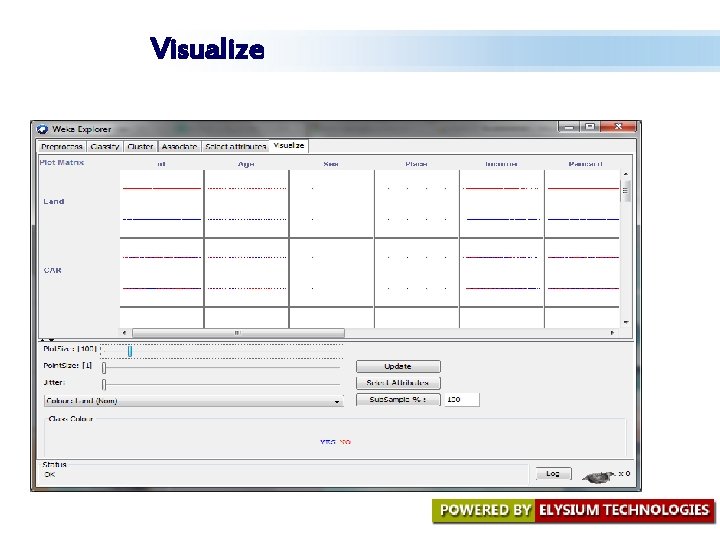Click the red 'no' class colour label
The width and height of the screenshot is (720, 540).
tap(345, 442)
